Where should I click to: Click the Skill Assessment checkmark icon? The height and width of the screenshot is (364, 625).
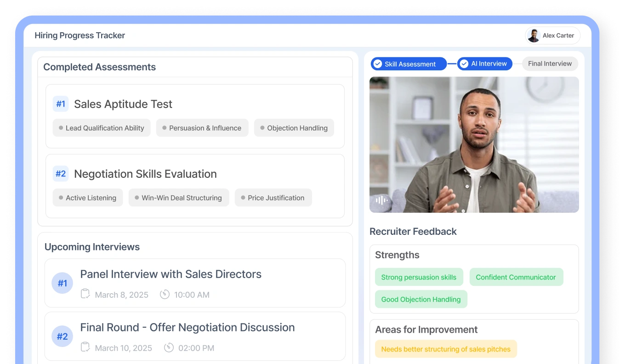tap(378, 64)
